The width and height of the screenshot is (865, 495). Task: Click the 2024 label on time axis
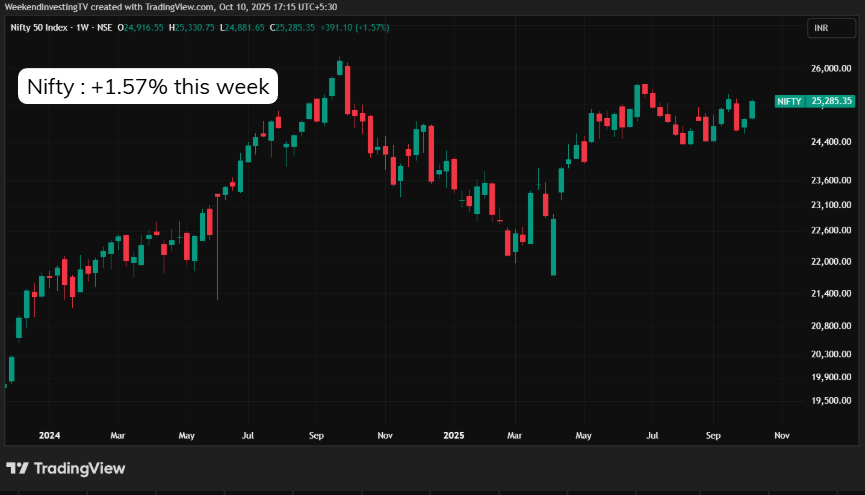(47, 436)
